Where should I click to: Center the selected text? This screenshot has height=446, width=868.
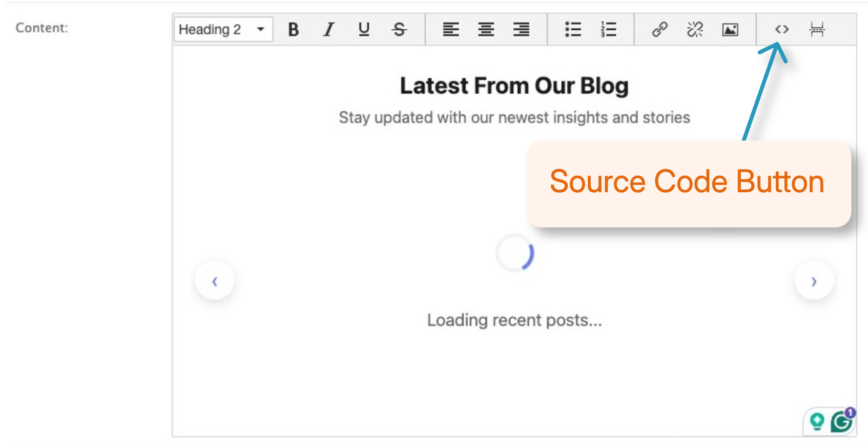click(486, 29)
